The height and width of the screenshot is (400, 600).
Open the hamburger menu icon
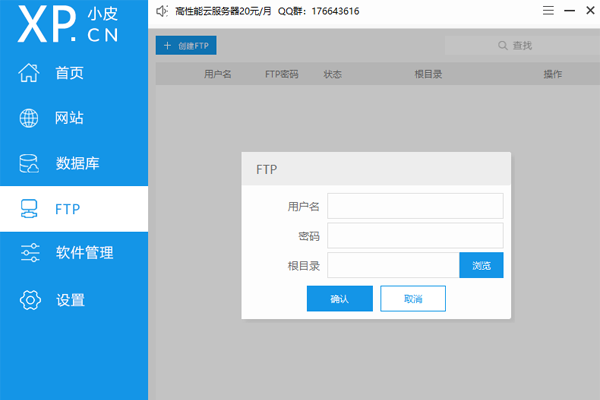(x=547, y=11)
